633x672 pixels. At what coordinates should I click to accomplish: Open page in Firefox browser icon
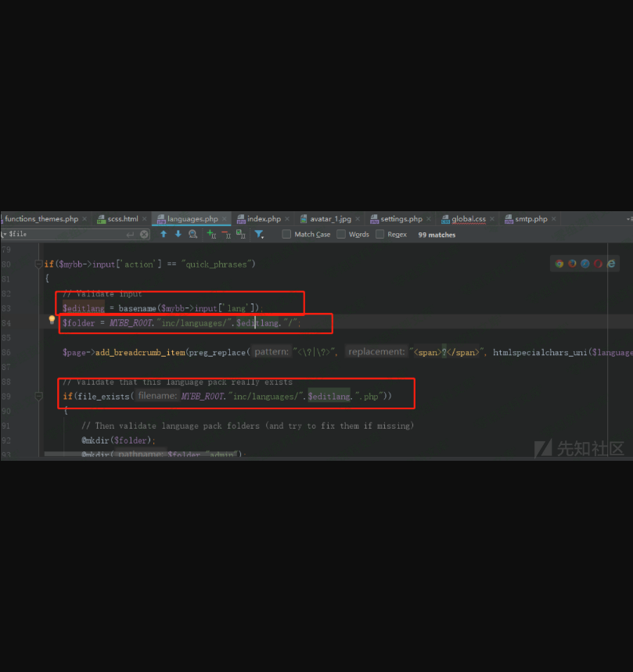tap(572, 264)
